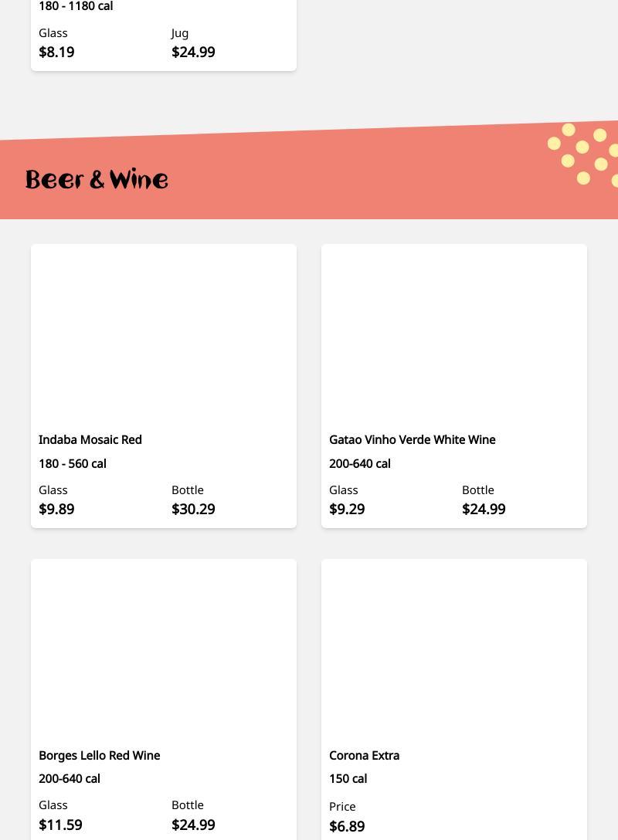Select the Corona Extra $6.89 price
Viewport: 618px width, 840px height.
pos(347,825)
